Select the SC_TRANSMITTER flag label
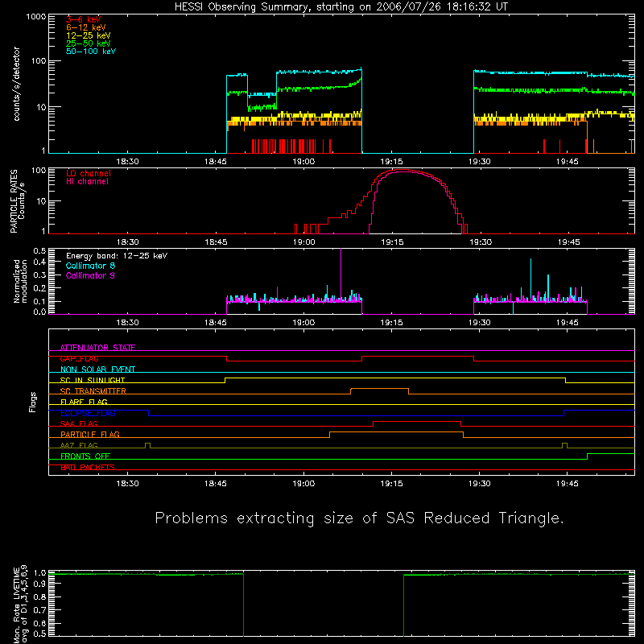This screenshot has width=644, height=644. [93, 391]
